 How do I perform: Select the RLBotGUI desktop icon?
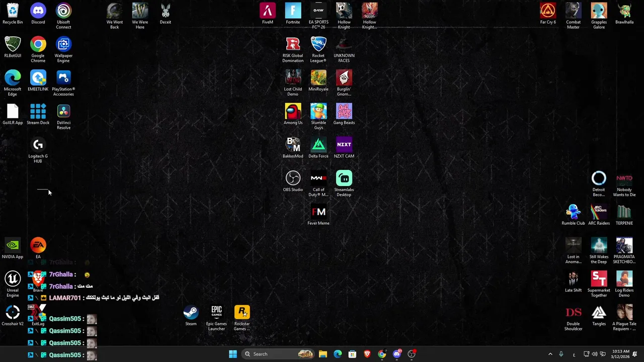tap(13, 47)
